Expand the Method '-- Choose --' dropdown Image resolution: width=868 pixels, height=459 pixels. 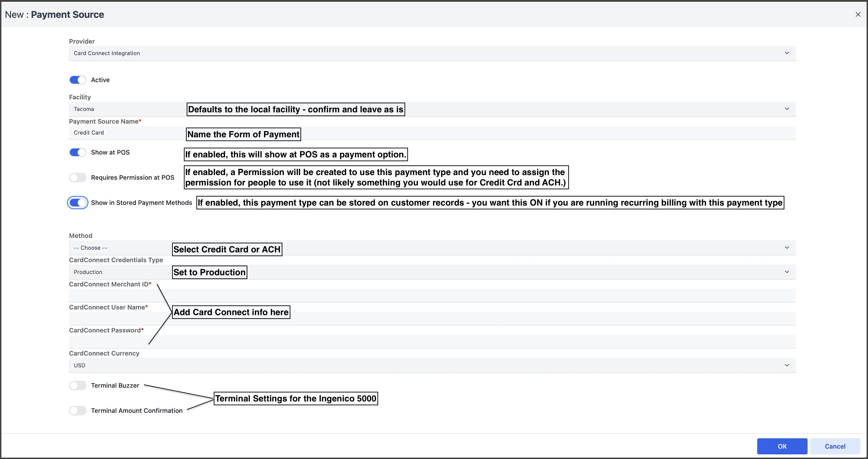click(x=432, y=248)
